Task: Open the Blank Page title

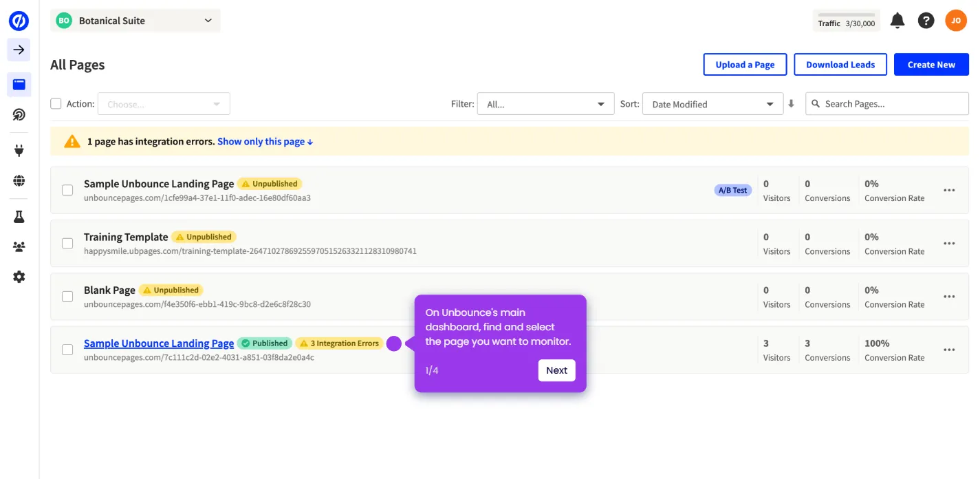Action: pos(109,290)
